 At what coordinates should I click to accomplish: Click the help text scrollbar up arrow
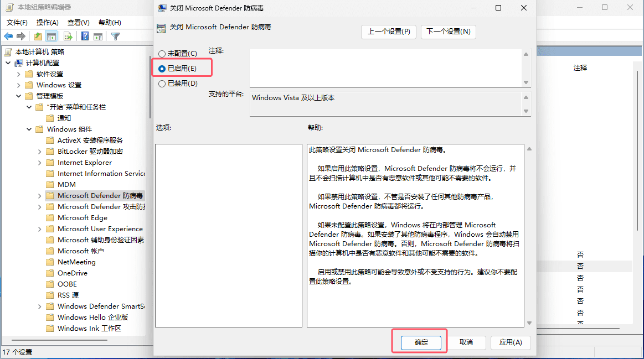(x=529, y=149)
